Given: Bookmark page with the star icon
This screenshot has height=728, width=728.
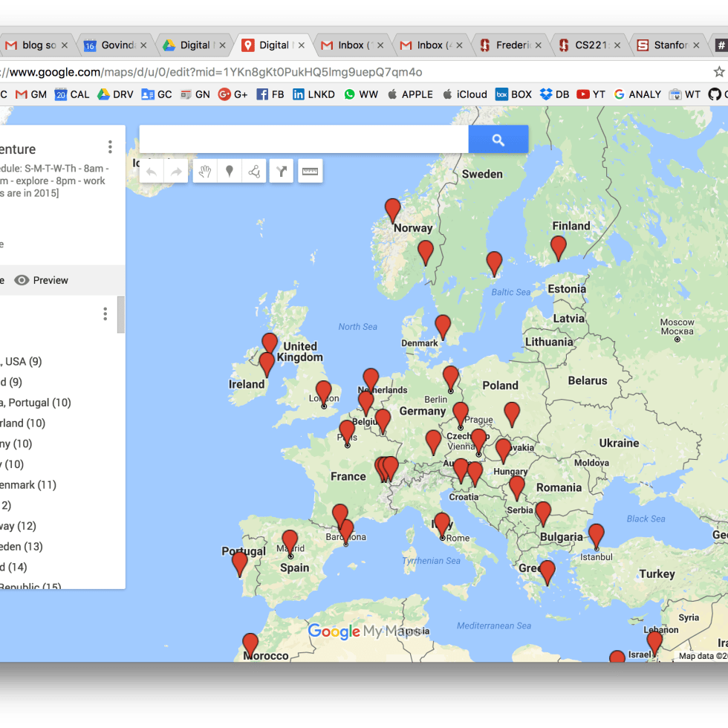Looking at the screenshot, I should coord(718,72).
